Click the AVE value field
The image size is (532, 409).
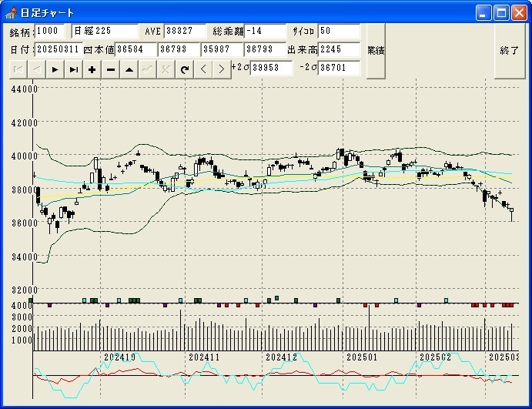pos(186,31)
